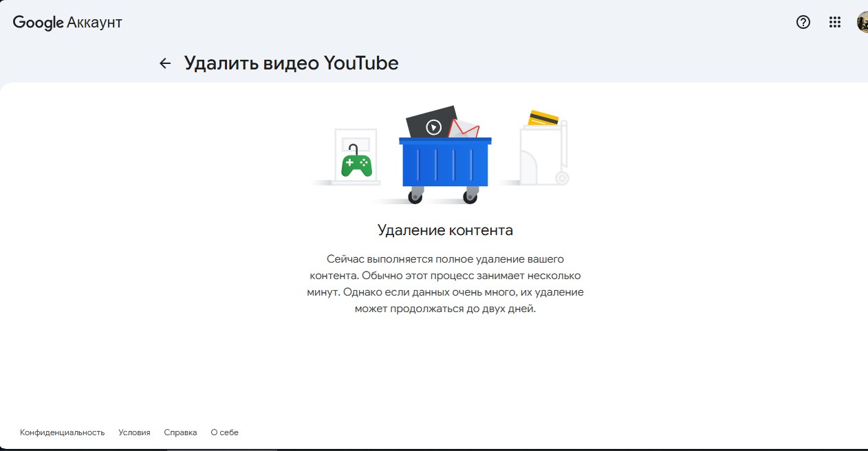Click the Удаление контента heading
This screenshot has height=451, width=868.
445,230
